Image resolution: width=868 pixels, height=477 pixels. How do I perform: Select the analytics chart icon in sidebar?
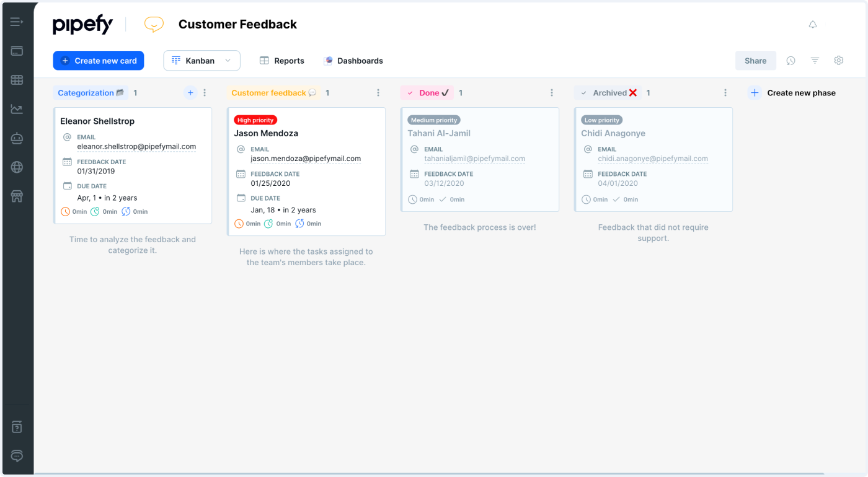[17, 108]
